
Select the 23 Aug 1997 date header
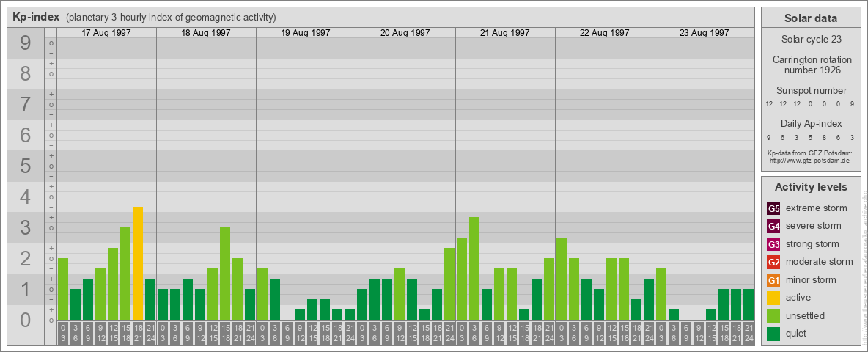[704, 33]
